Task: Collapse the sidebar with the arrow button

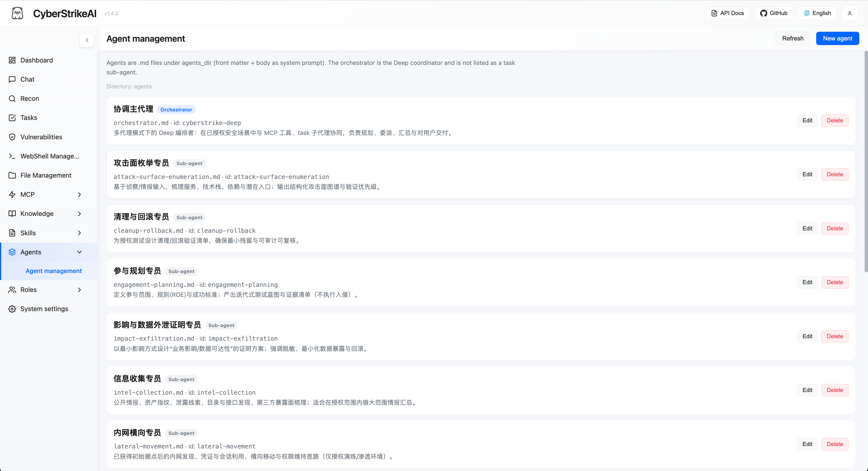Action: click(x=87, y=40)
